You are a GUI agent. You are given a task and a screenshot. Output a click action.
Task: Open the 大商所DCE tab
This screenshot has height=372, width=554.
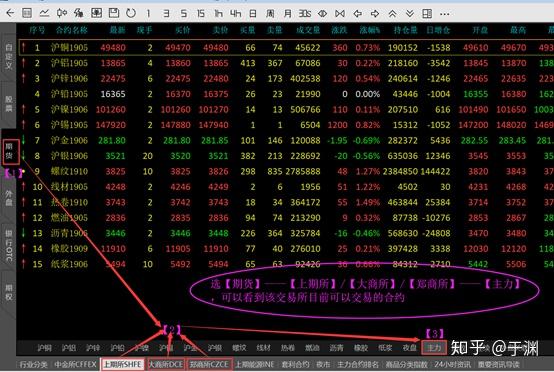point(166,364)
